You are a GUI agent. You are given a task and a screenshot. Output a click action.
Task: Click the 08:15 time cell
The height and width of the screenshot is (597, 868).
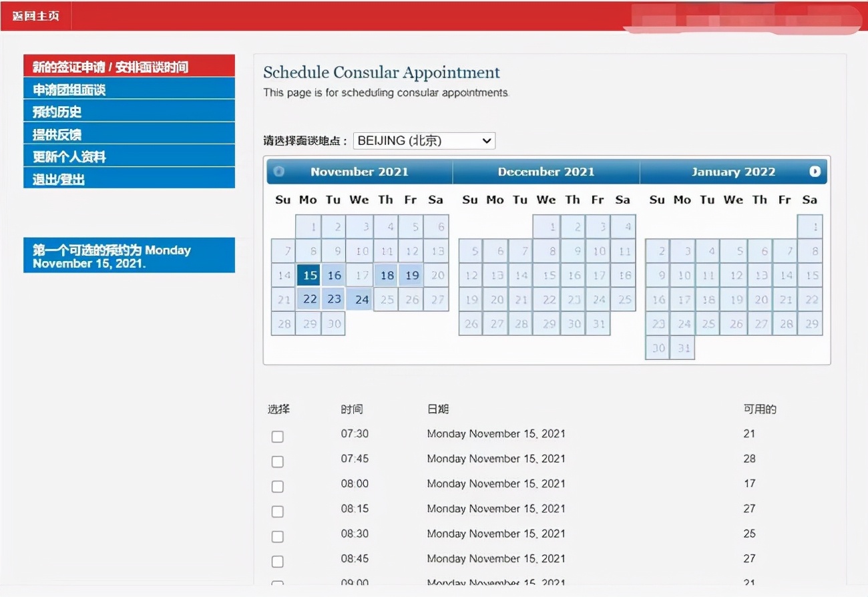355,508
